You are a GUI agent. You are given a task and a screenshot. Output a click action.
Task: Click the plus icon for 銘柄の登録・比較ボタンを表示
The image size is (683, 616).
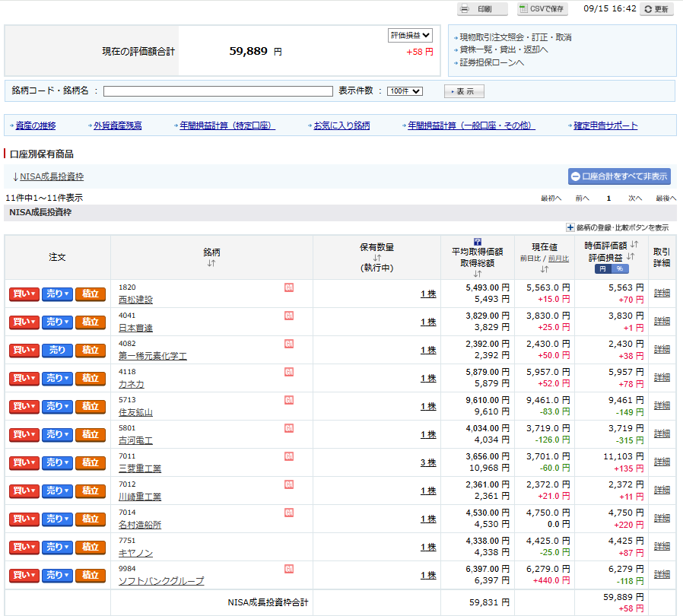(570, 227)
